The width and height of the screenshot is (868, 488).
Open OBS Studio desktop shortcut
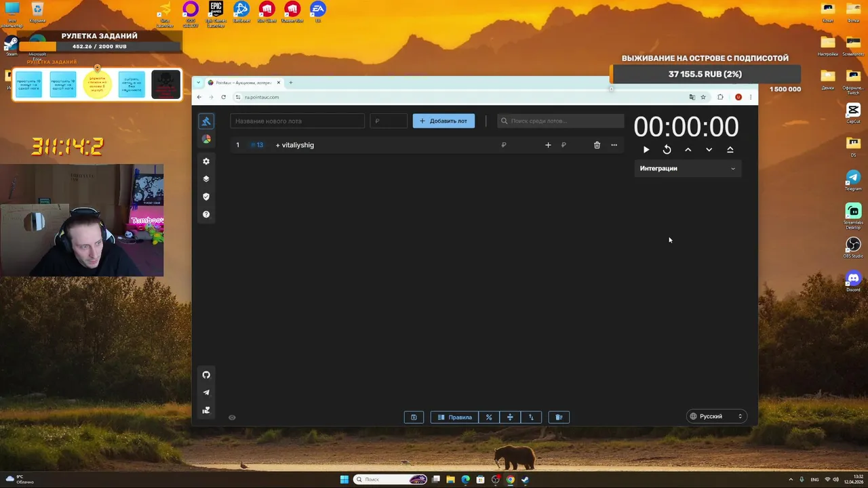(853, 247)
